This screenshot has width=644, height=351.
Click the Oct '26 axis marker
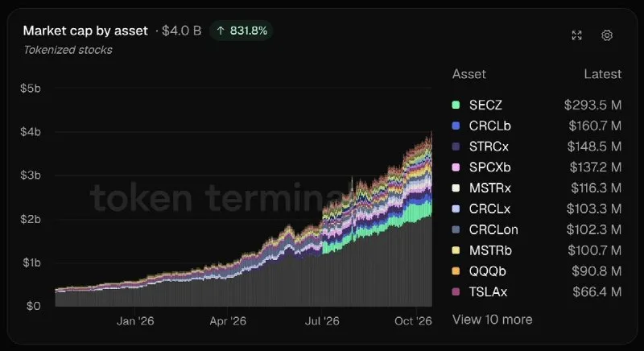[x=413, y=321]
